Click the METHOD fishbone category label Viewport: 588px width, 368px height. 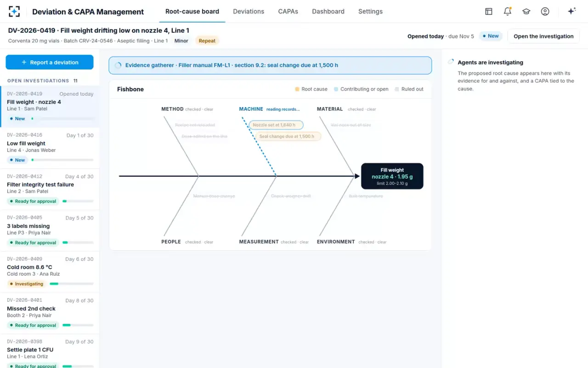pyautogui.click(x=172, y=109)
